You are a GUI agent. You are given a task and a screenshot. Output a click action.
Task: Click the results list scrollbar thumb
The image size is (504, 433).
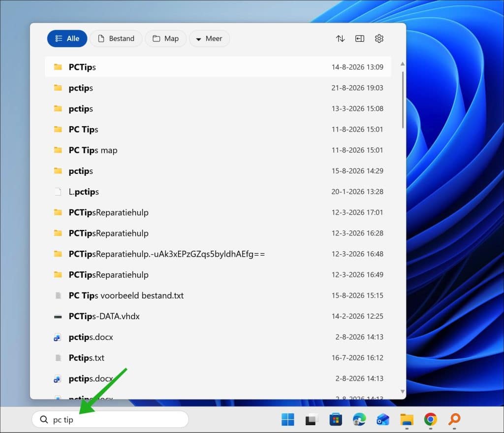point(403,100)
